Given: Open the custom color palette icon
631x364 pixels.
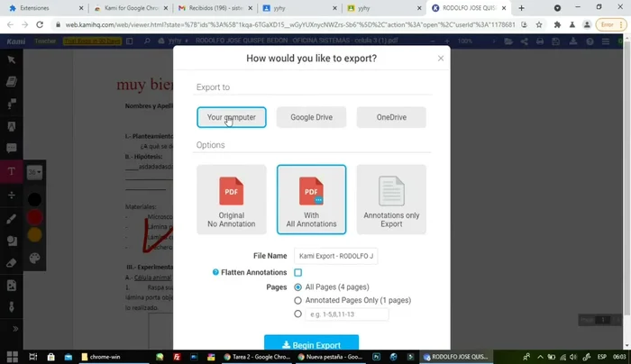Looking at the screenshot, I should pyautogui.click(x=34, y=259).
